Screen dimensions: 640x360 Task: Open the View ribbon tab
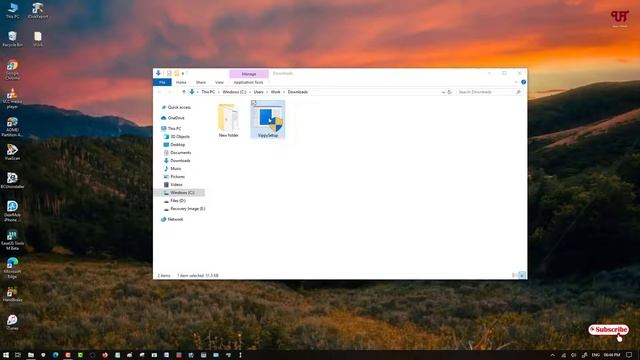click(x=219, y=82)
